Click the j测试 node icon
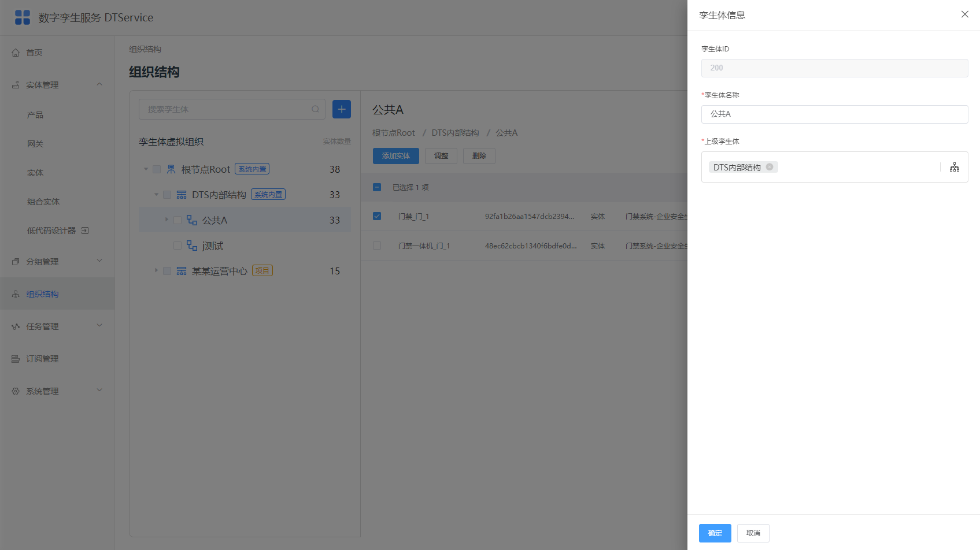The image size is (980, 550). (x=192, y=246)
